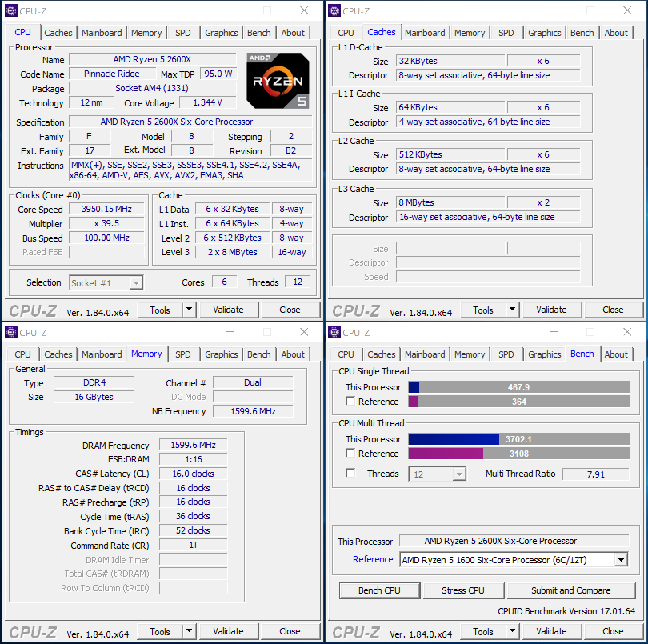Click Validate in the CPU window

click(229, 310)
